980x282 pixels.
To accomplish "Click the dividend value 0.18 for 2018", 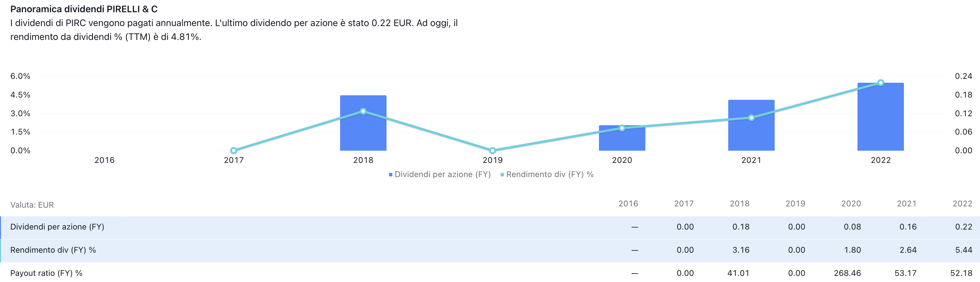I will [741, 227].
